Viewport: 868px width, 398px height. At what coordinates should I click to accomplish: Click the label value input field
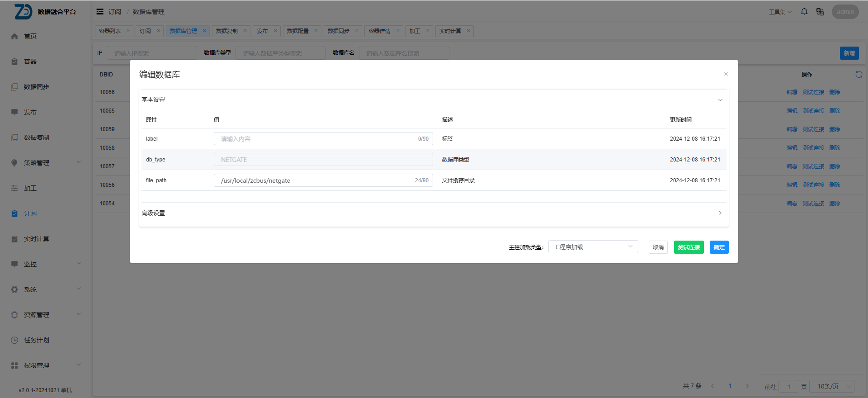pos(316,139)
